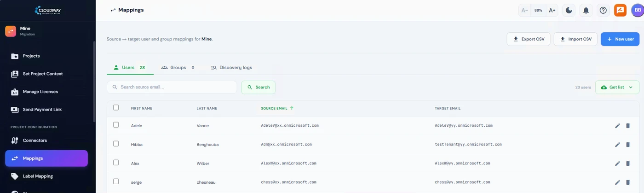644x193 pixels.
Task: Open the Mine migration project icon
Action: click(11, 31)
